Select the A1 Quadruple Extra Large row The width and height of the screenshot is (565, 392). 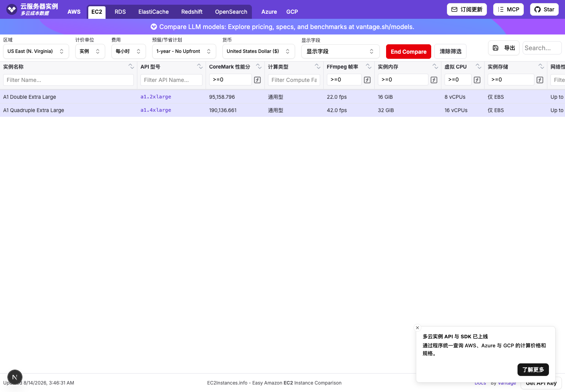pyautogui.click(x=282, y=110)
